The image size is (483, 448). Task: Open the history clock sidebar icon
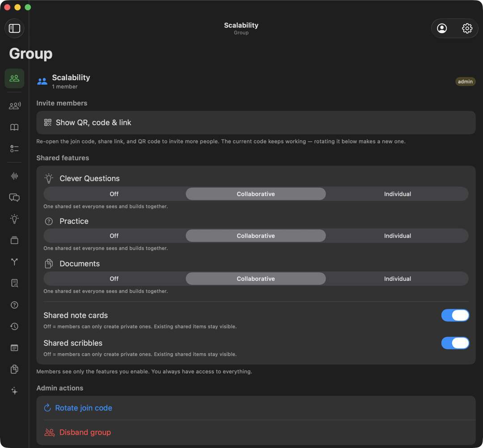point(14,326)
